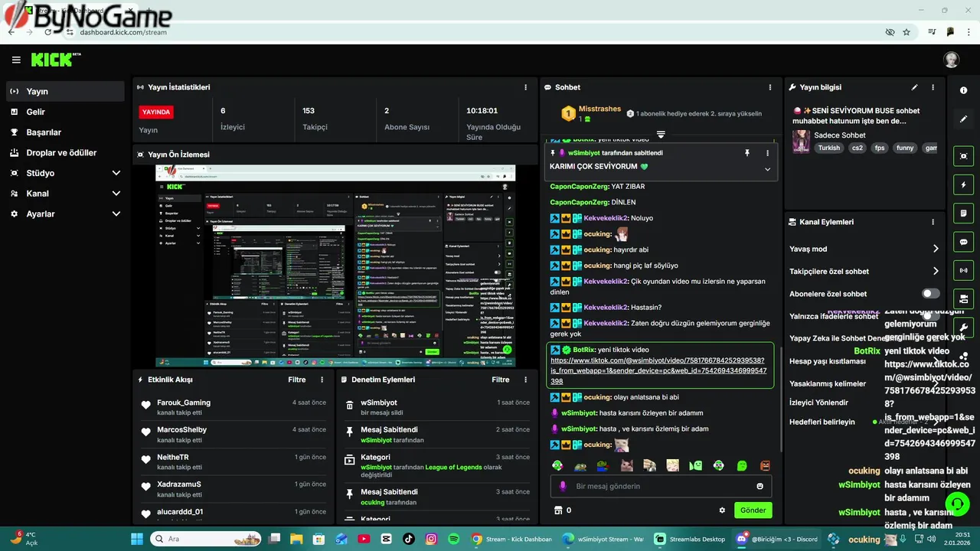The width and height of the screenshot is (980, 551).
Task: Open chat settings gear icon
Action: coord(721,510)
